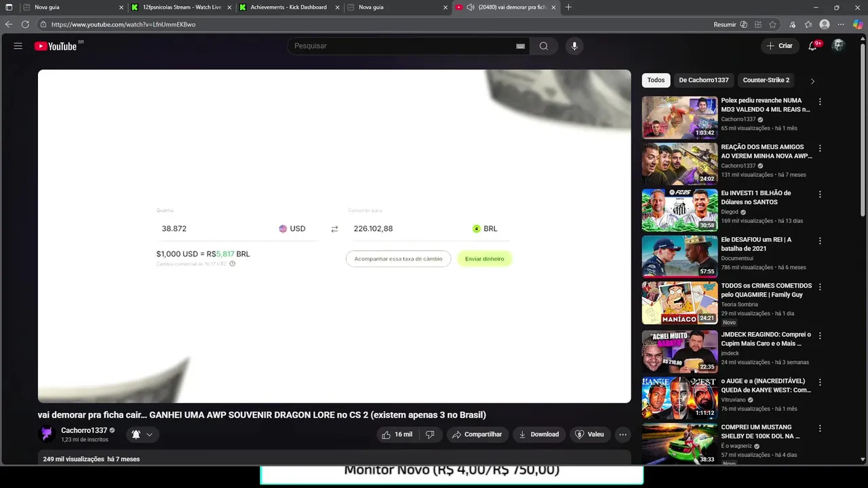Open a new browser tab
This screenshot has height=488, width=868.
coord(568,7)
